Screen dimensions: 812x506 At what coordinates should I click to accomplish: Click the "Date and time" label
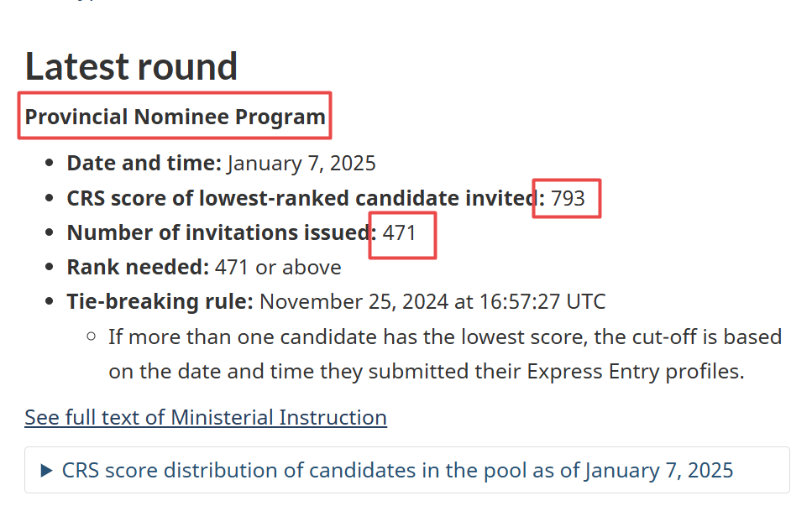144,163
